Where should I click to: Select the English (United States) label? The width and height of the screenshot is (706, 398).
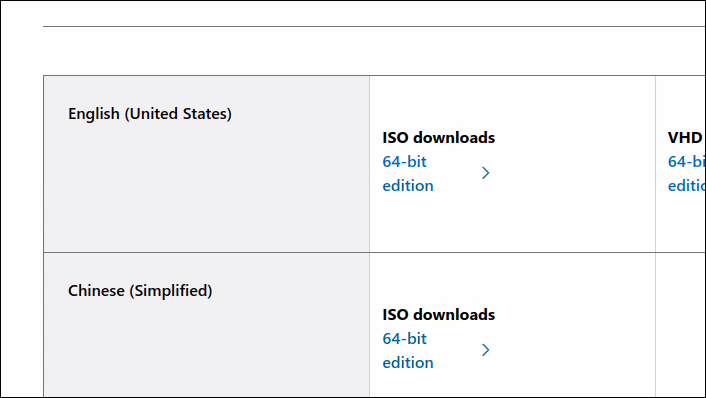149,114
